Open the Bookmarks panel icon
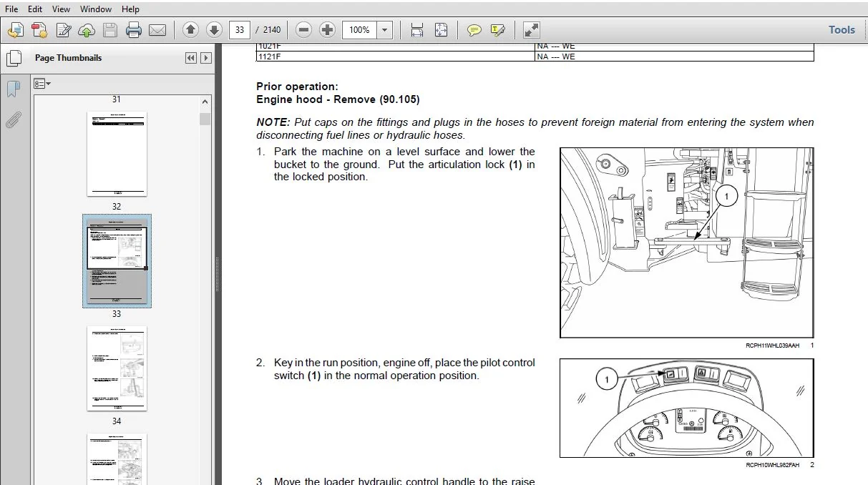This screenshot has height=485, width=868. coord(13,89)
